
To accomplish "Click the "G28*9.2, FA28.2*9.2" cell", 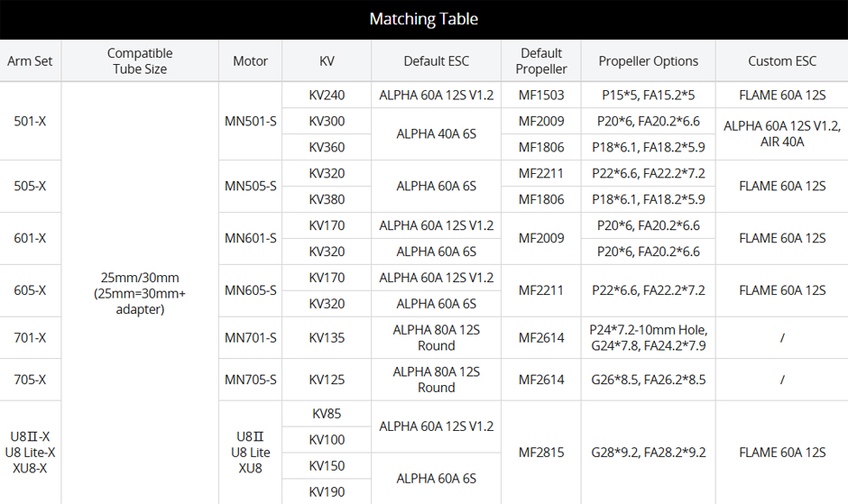I will 648,453.
